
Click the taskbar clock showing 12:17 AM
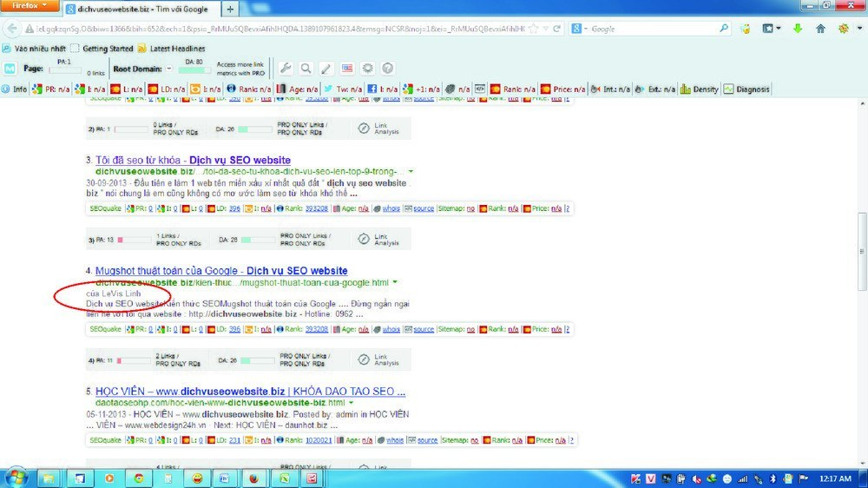click(x=835, y=478)
